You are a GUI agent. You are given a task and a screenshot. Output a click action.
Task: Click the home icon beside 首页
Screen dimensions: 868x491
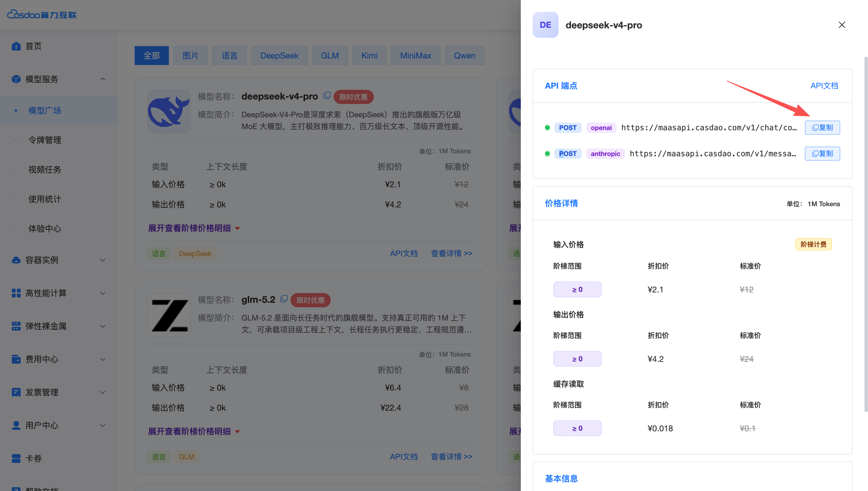pos(16,46)
